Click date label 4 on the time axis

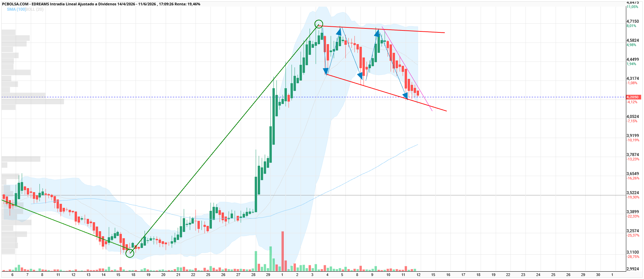tap(327, 275)
